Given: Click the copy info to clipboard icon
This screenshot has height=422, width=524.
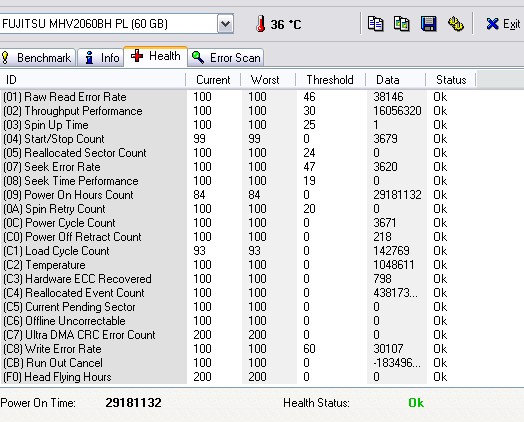Looking at the screenshot, I should [x=375, y=24].
